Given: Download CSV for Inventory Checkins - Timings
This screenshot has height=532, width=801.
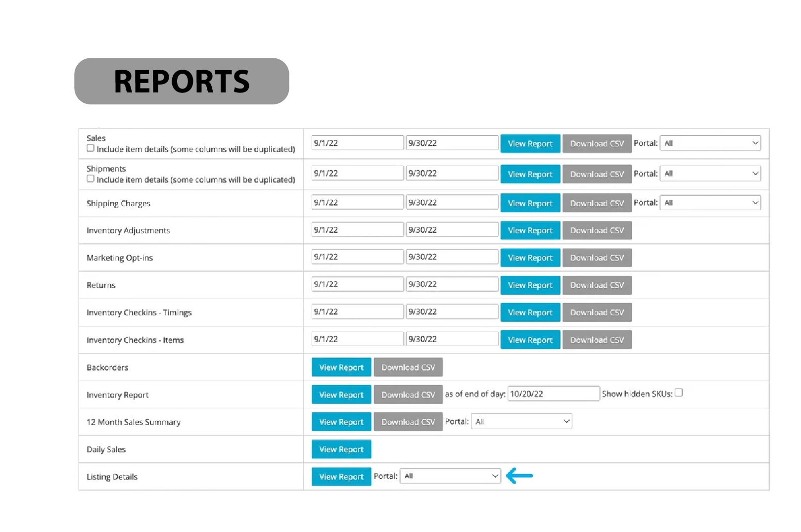Looking at the screenshot, I should tap(597, 312).
